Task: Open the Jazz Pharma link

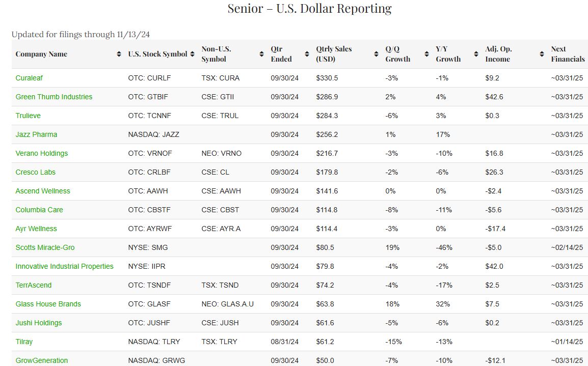Action: pyautogui.click(x=36, y=134)
